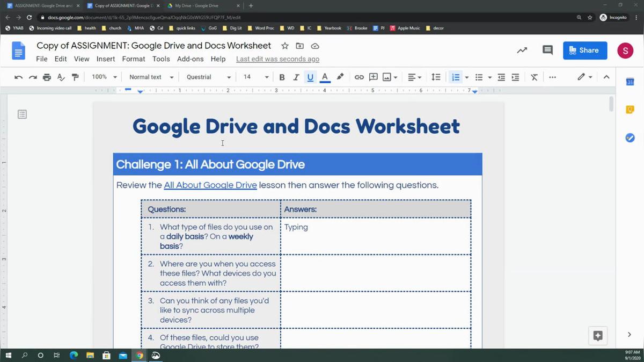Open the Add-ons menu
The image size is (644, 362).
(x=191, y=59)
